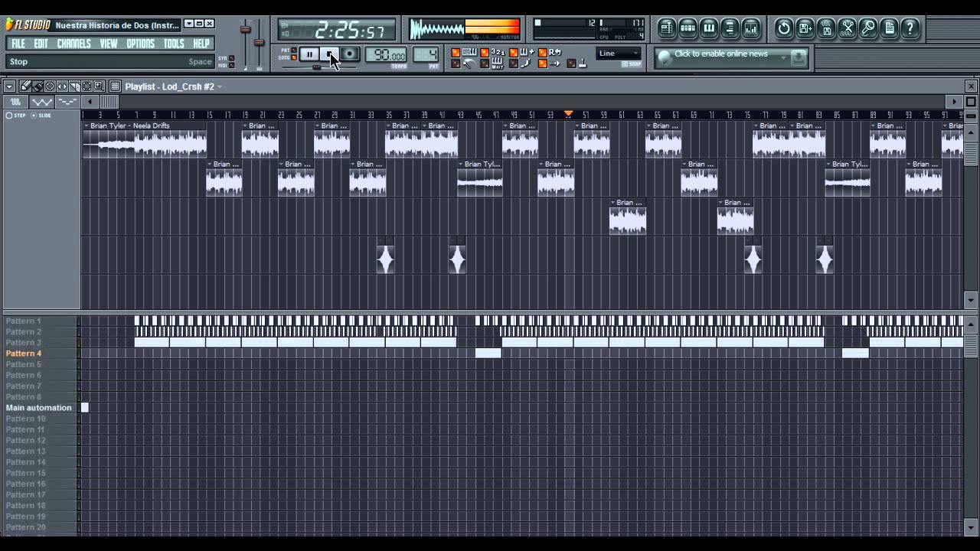
Task: Toggle the typing keyboard to piano button
Action: click(x=463, y=52)
